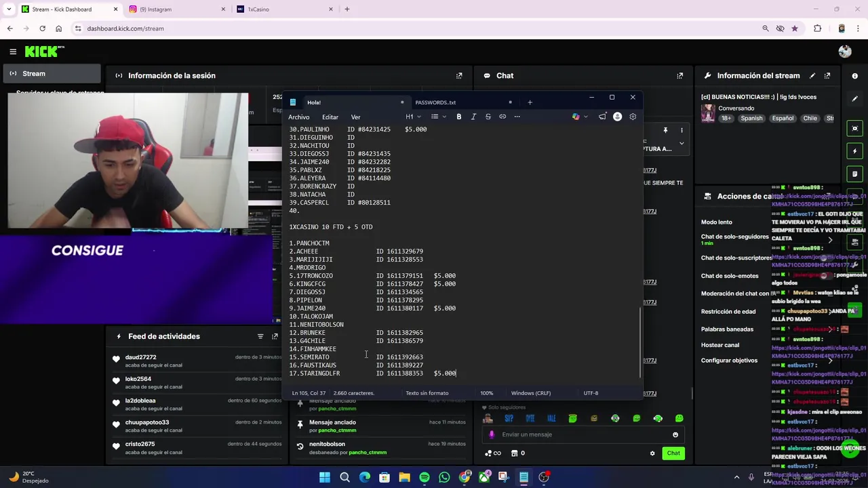Insert the SI? emote in chat
The width and height of the screenshot is (868, 488).
pos(509,418)
